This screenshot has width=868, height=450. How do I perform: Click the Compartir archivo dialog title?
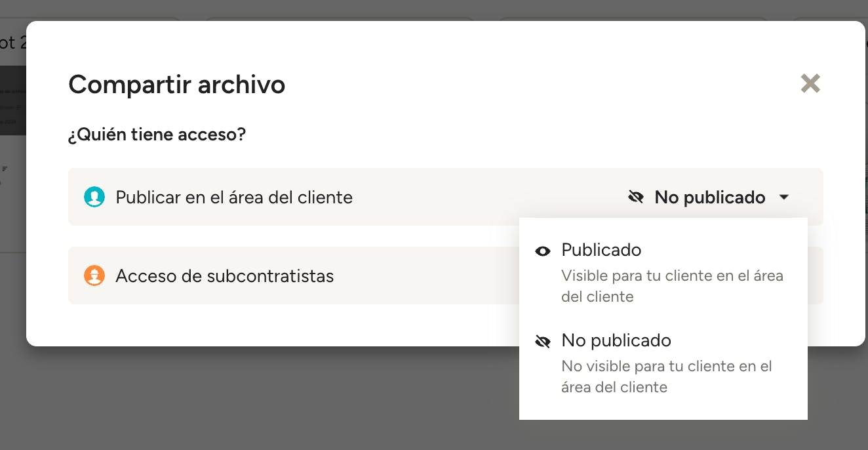pyautogui.click(x=176, y=84)
